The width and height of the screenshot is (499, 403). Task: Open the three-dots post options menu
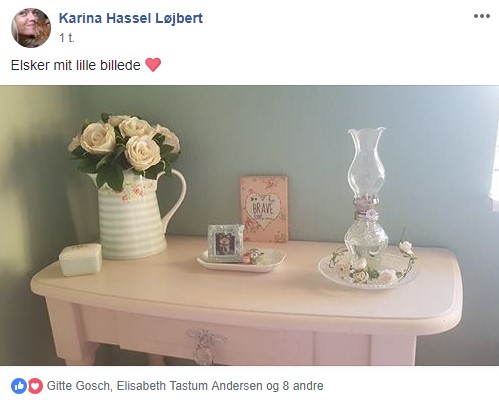pos(482,16)
